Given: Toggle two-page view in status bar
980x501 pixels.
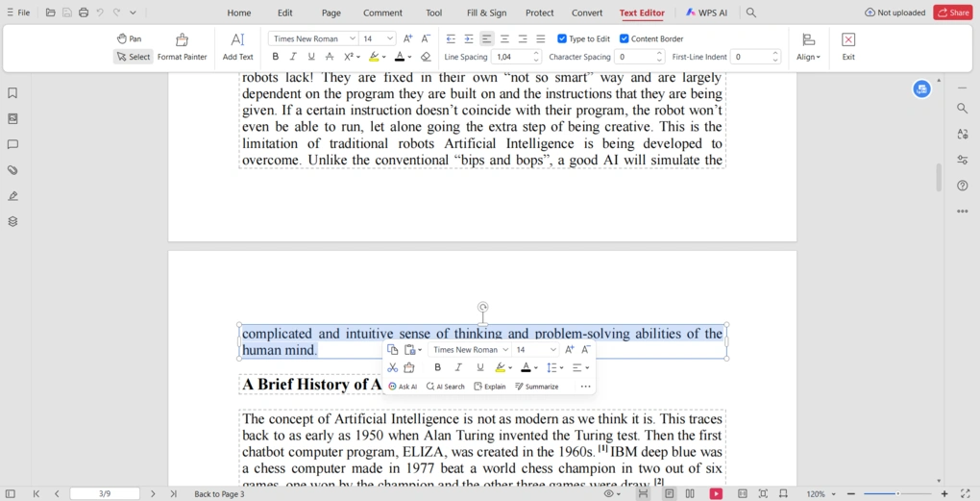Looking at the screenshot, I should (690, 494).
